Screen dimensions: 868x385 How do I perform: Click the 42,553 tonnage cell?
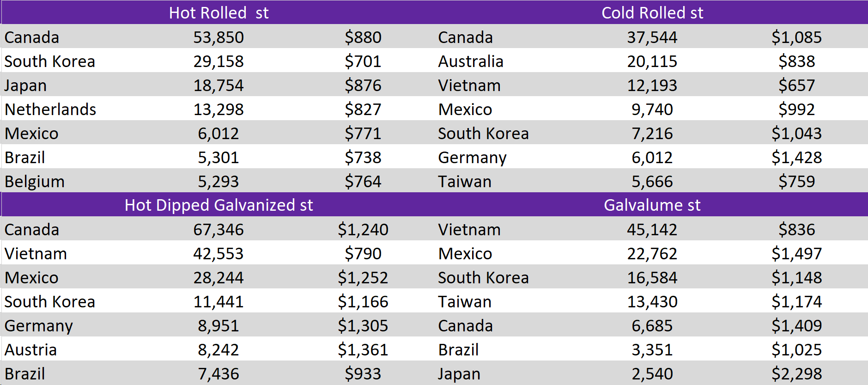click(x=219, y=253)
